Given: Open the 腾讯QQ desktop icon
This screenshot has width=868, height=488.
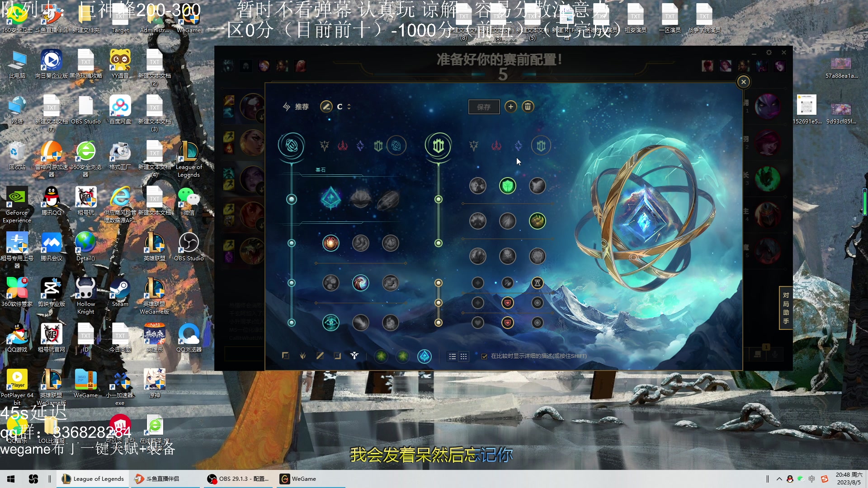Looking at the screenshot, I should (51, 202).
